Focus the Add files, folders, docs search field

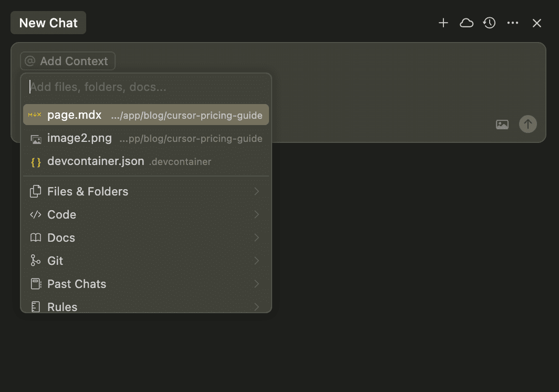pos(147,87)
